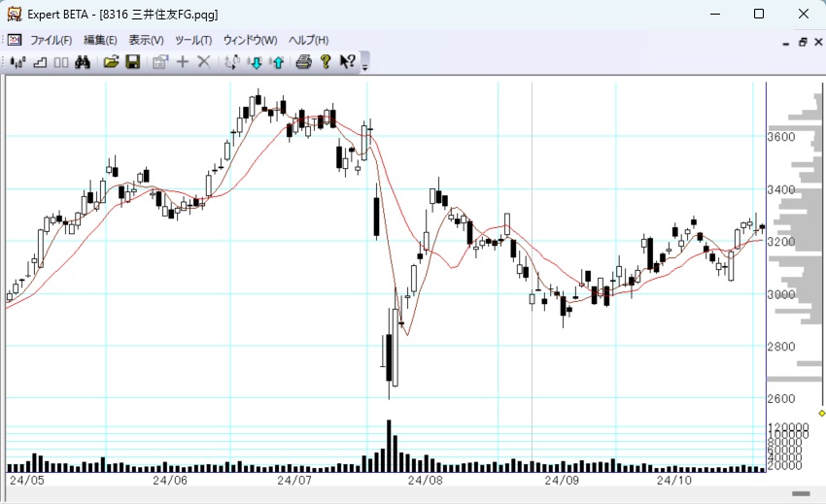Click the binoculars search icon

83,62
